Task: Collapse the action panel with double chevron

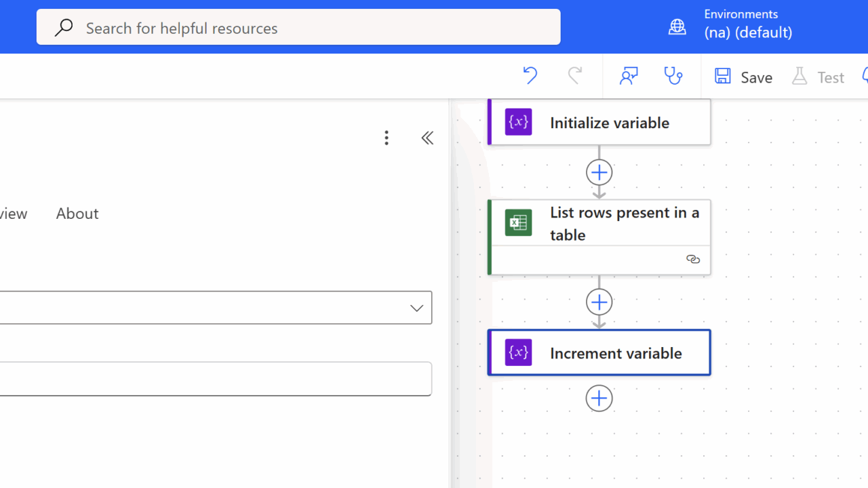Action: tap(427, 138)
